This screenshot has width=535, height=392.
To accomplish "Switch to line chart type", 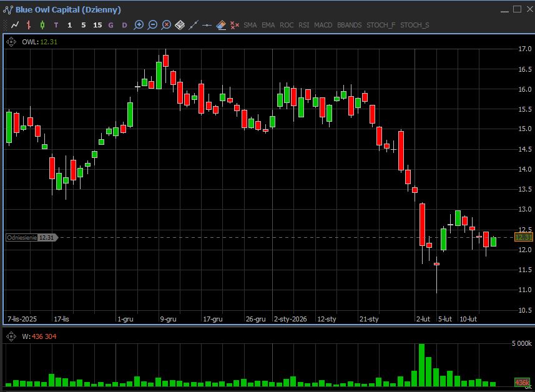I will 15,25.
